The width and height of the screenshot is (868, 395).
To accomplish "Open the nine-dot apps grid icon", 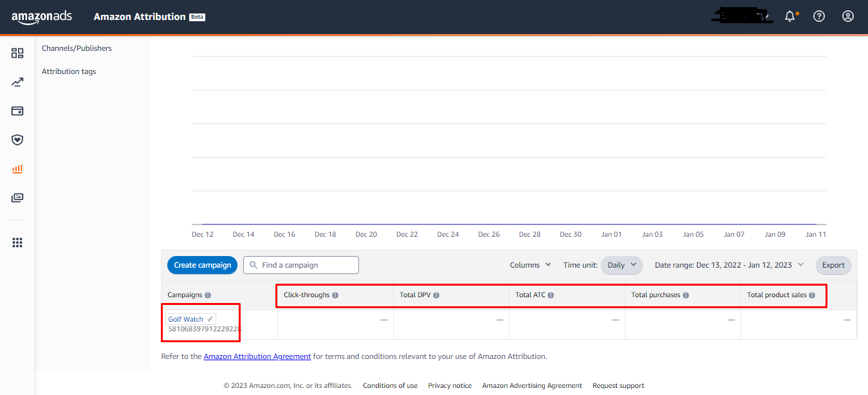I will (17, 243).
